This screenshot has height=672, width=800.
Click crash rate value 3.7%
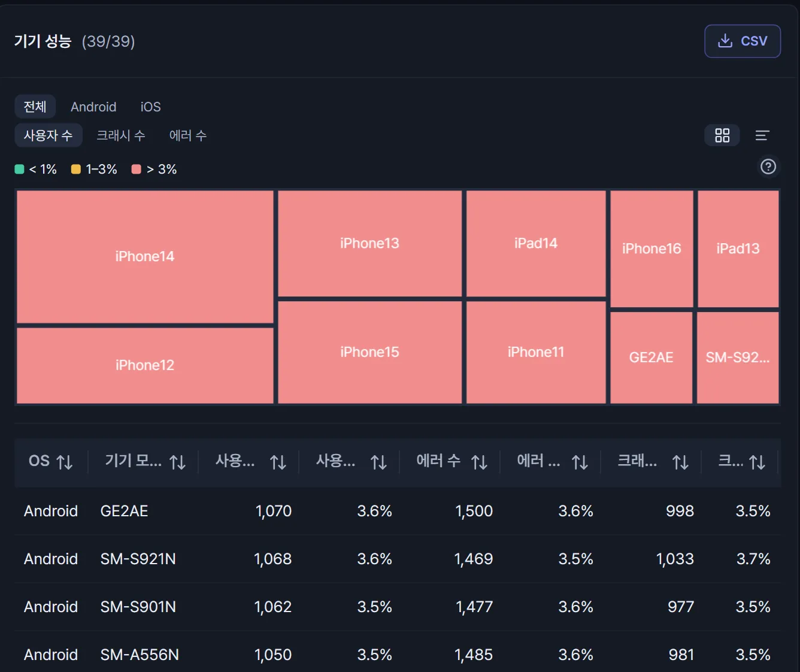click(x=753, y=559)
